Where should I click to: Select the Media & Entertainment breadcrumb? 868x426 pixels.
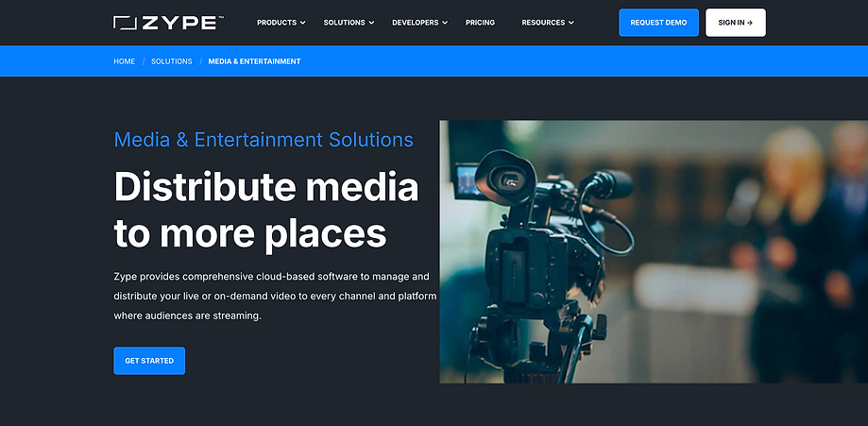(x=255, y=61)
